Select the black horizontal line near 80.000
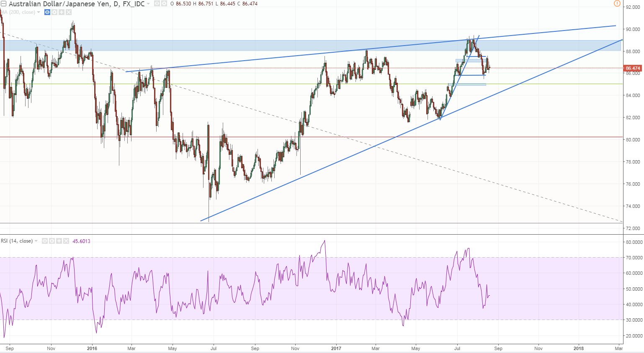This screenshot has height=353, width=644. 311,137
